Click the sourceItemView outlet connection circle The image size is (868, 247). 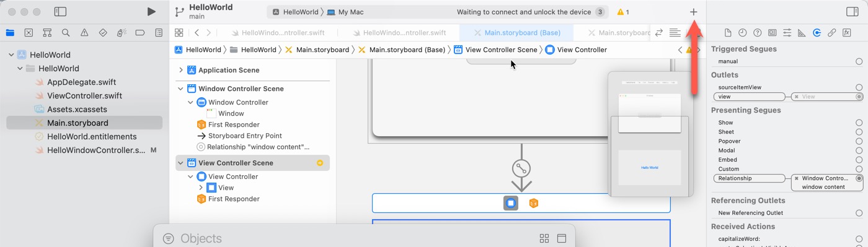[859, 87]
